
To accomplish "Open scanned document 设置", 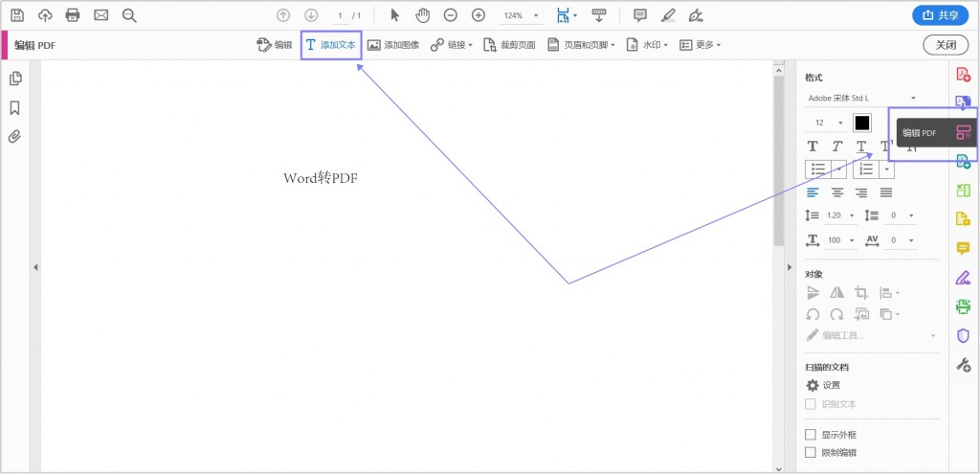I will click(822, 385).
